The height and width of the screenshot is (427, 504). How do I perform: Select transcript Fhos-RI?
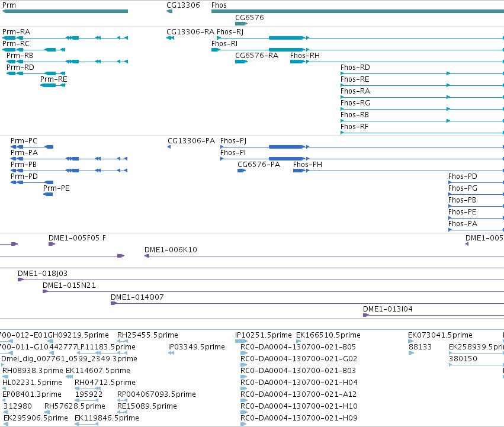pos(358,50)
